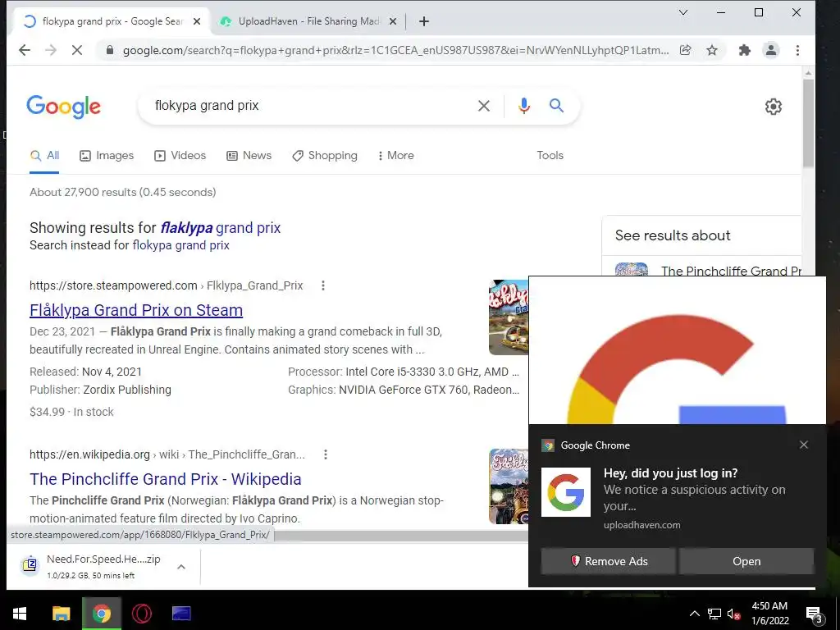
Task: Switch to Images results
Action: (x=107, y=155)
